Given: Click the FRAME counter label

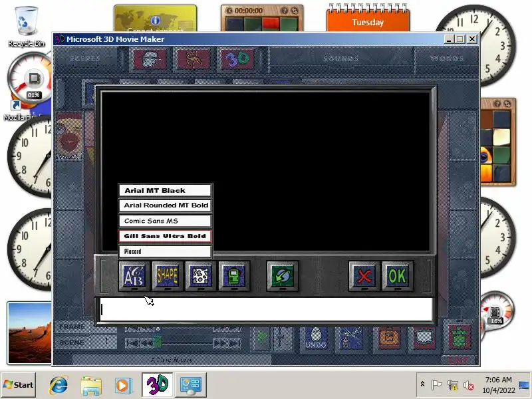Looking at the screenshot, I should (x=72, y=327).
